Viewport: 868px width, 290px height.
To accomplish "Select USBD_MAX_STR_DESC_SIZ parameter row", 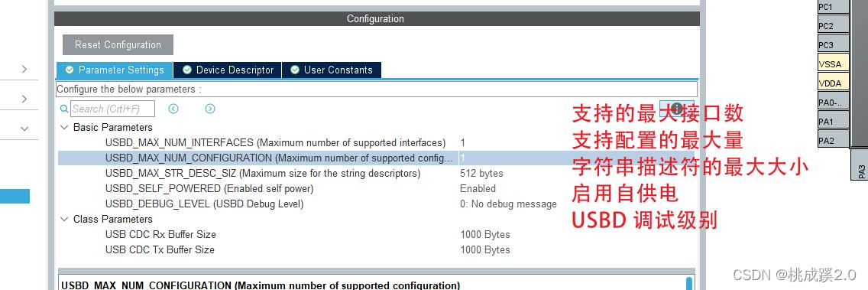I will pos(377,174).
